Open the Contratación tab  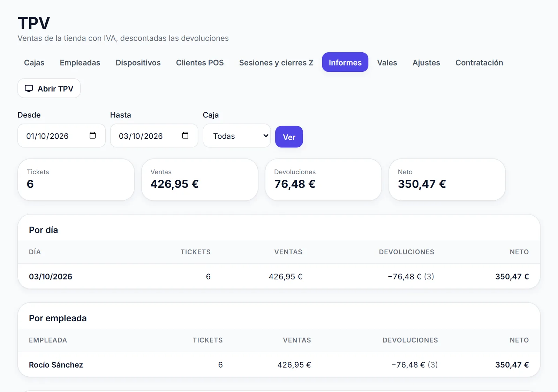point(479,63)
